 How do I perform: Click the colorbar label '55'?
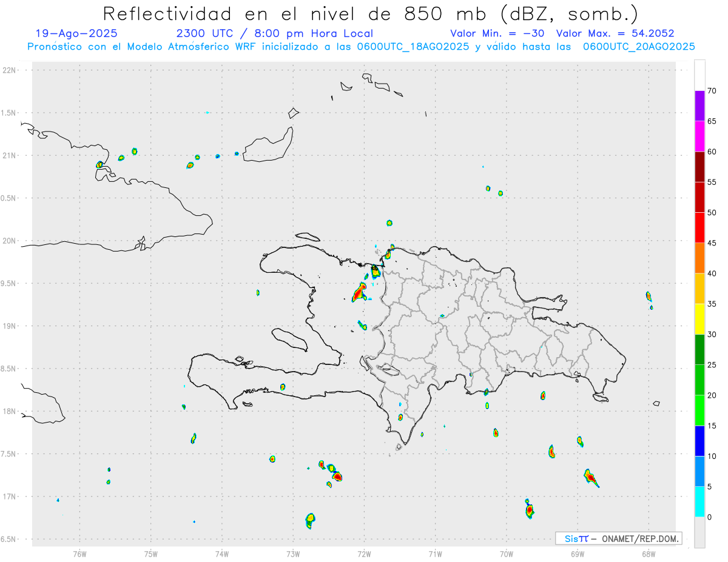(x=712, y=182)
